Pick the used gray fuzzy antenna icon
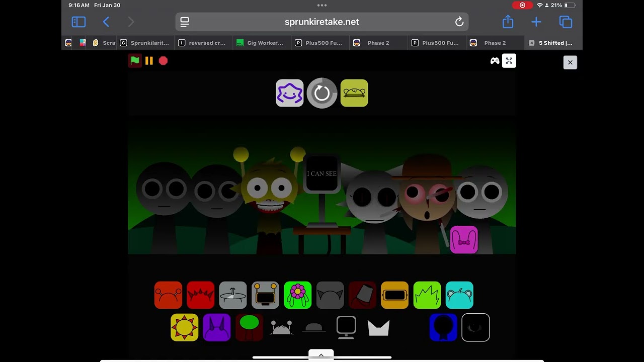Screen dimensions: 644x362 pyautogui.click(x=282, y=327)
